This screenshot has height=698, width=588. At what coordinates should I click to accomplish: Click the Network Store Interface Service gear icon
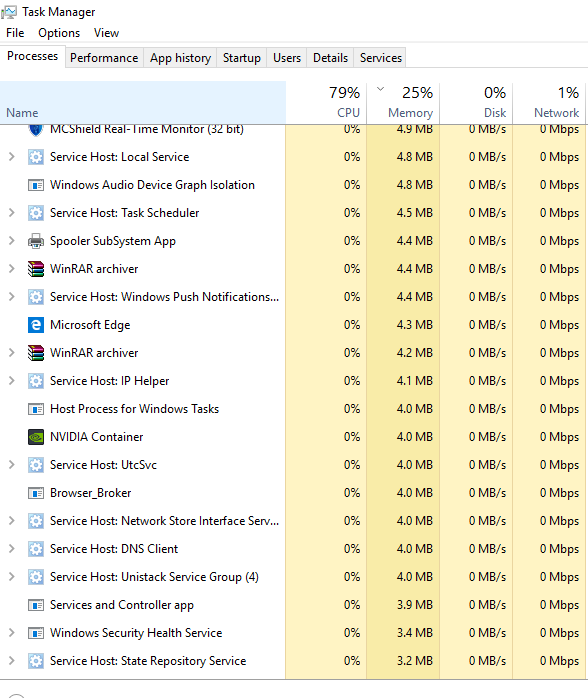(36, 521)
